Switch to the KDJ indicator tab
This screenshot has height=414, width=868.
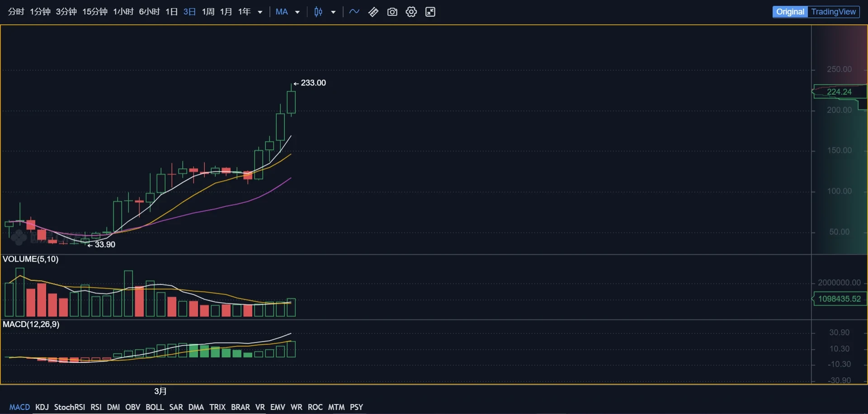point(42,407)
